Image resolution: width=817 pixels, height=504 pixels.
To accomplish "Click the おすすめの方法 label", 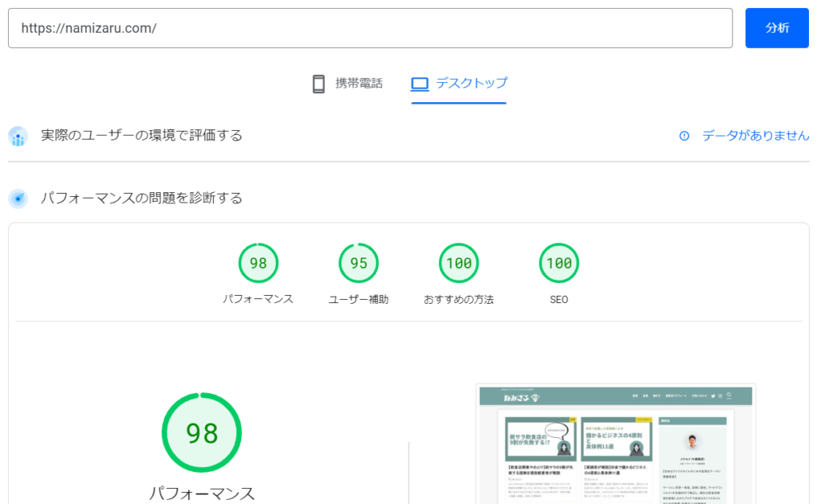I will point(459,299).
